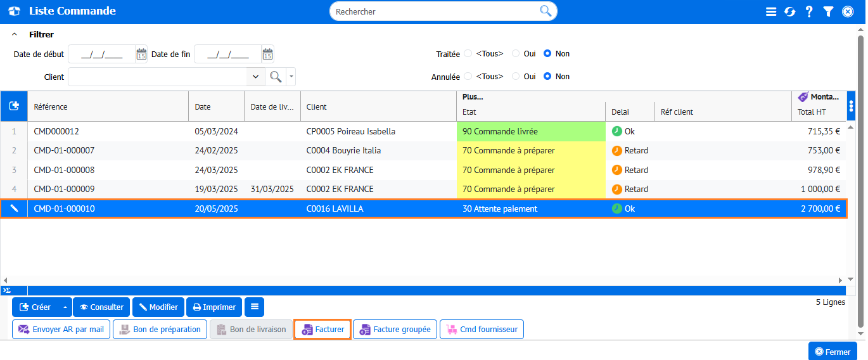The image size is (868, 360).
Task: Select Oui for Traitée filter
Action: 516,54
